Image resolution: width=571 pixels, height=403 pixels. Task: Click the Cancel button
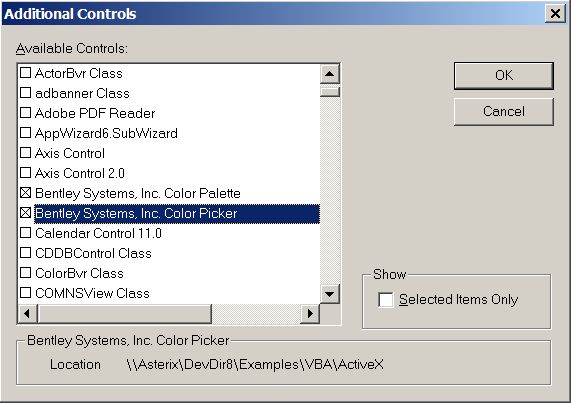[x=504, y=111]
